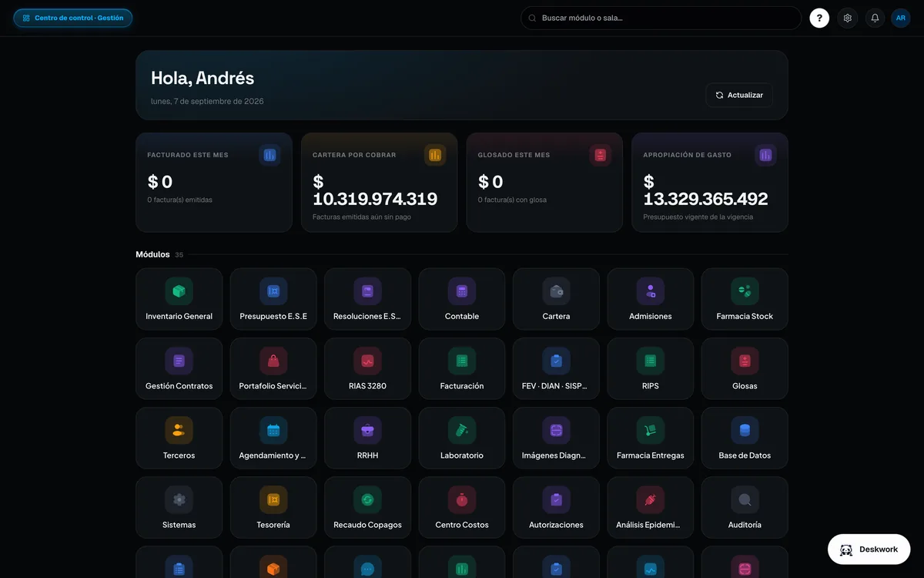This screenshot has width=924, height=578.
Task: Open the RIPS module
Action: [x=651, y=368]
